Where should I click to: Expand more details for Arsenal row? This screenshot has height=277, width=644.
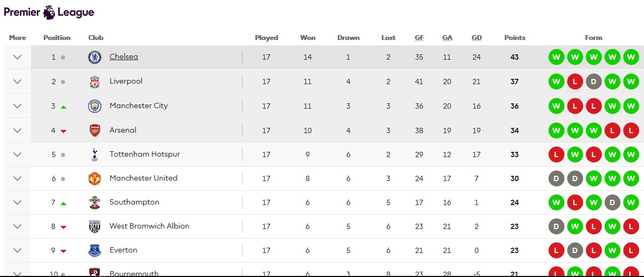point(17,131)
